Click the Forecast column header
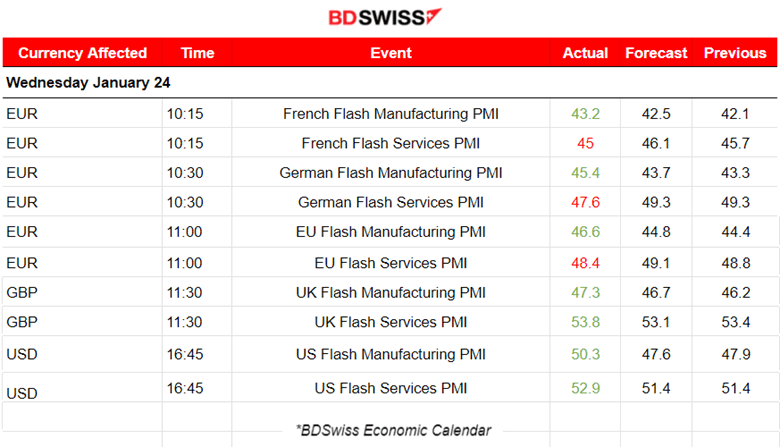 tap(656, 53)
